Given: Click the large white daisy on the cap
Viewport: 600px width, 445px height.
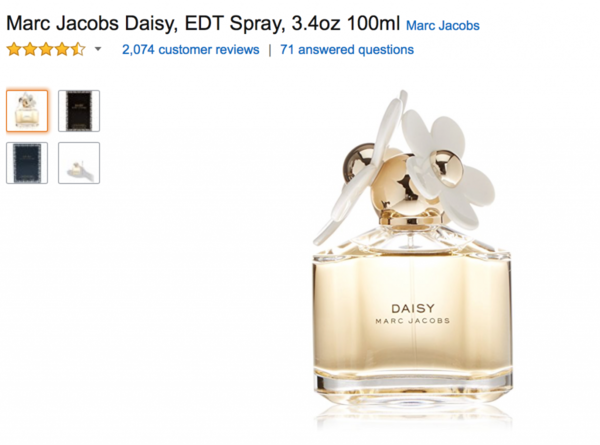Looking at the screenshot, I should 448,166.
